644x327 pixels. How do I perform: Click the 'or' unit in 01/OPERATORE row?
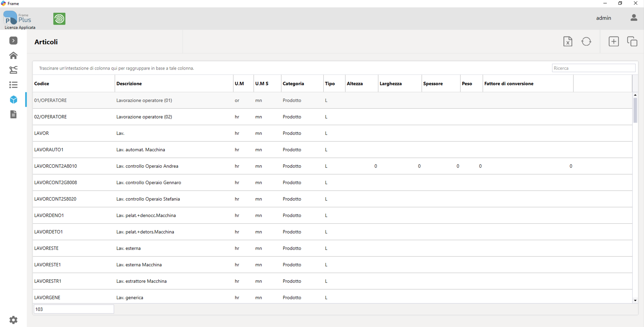pos(237,100)
